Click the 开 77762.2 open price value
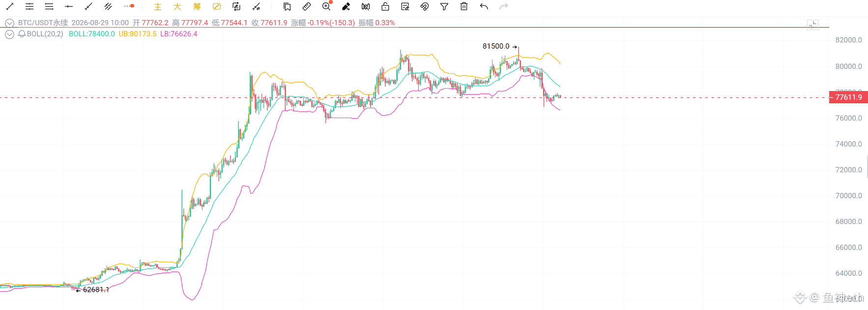This screenshot has height=310, width=868. (150, 23)
